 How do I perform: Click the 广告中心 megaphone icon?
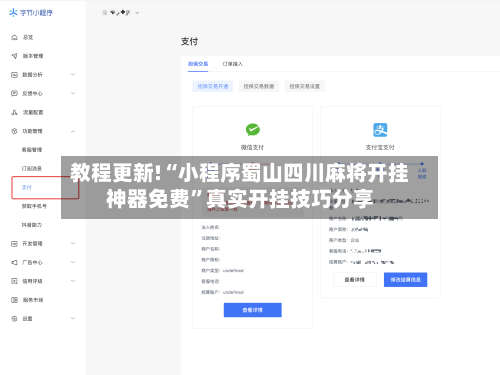14,262
